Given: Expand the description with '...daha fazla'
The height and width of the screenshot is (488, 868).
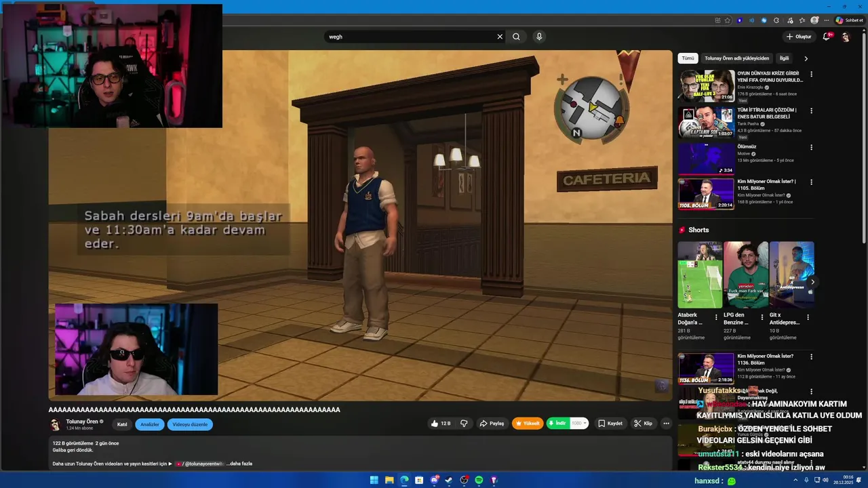Looking at the screenshot, I should pyautogui.click(x=239, y=464).
